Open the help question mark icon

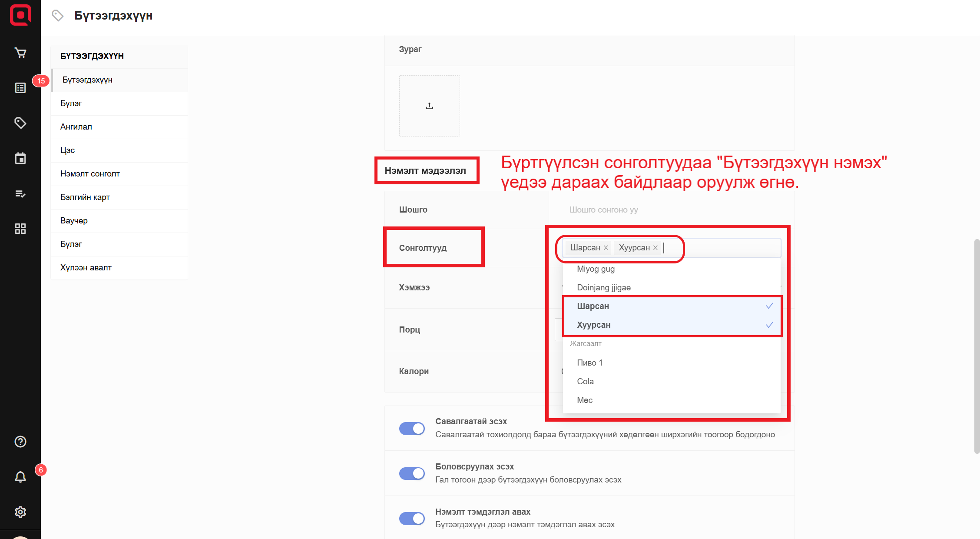point(20,442)
